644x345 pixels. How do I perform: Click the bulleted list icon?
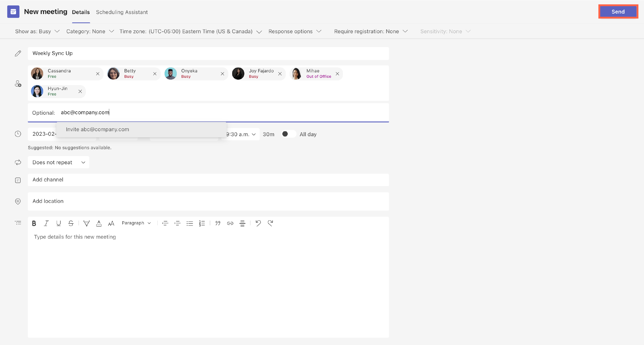[x=189, y=223]
